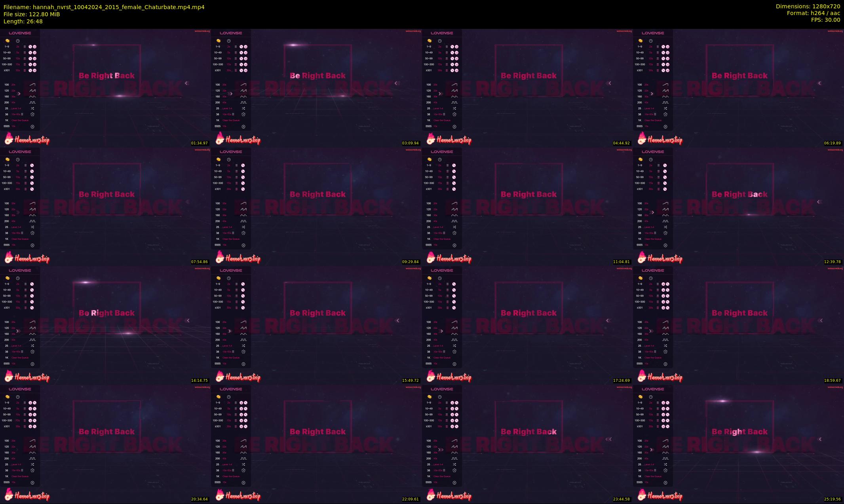This screenshot has height=504, width=844.
Task: Click the sine wave pattern icon in the 09:29.84 frame
Action: point(243,215)
